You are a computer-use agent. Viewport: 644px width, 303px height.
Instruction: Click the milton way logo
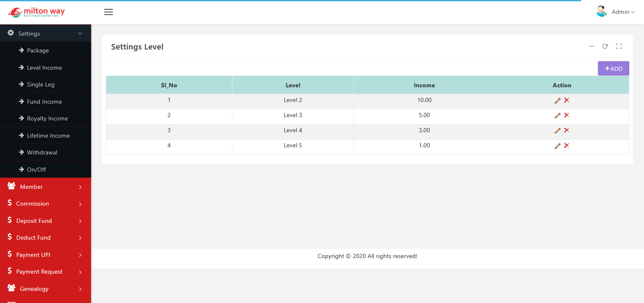pos(36,12)
